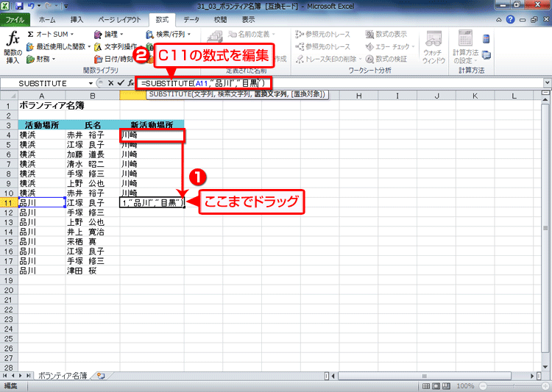Click Show Formulas (数式の表示)

coord(386,34)
